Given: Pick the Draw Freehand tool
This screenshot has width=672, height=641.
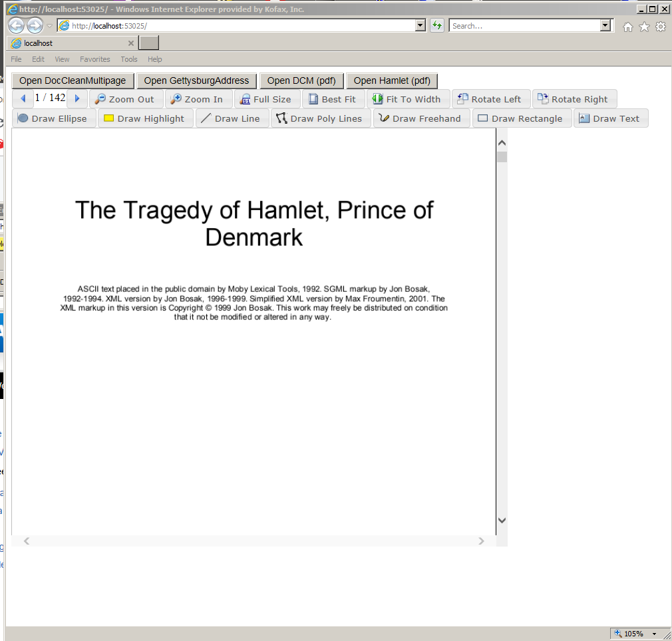Looking at the screenshot, I should click(x=420, y=118).
